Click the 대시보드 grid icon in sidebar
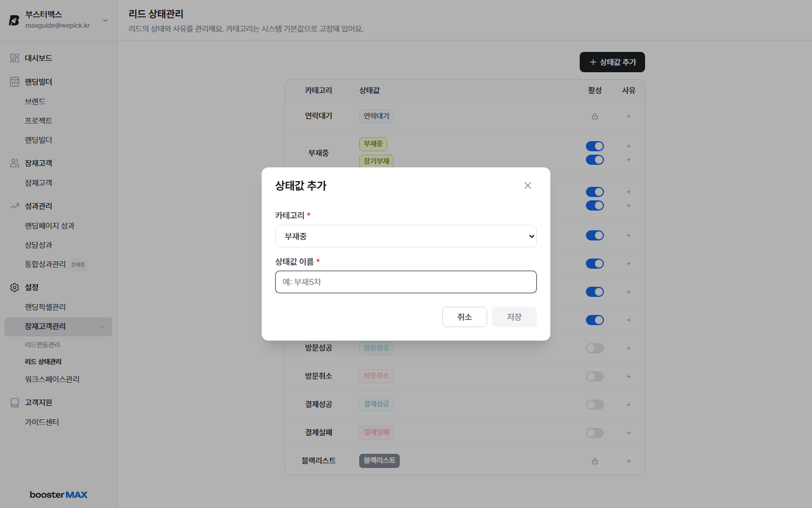Screen dimensions: 812x508 tap(15, 58)
